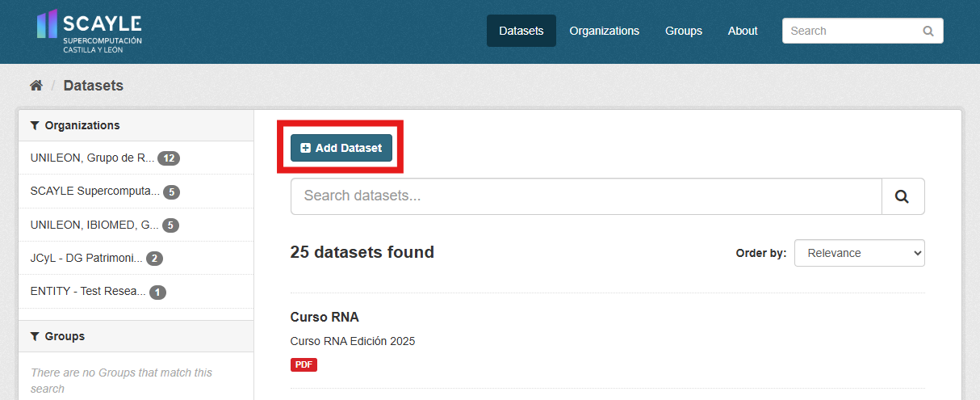Click the Add Dataset button

[x=341, y=148]
